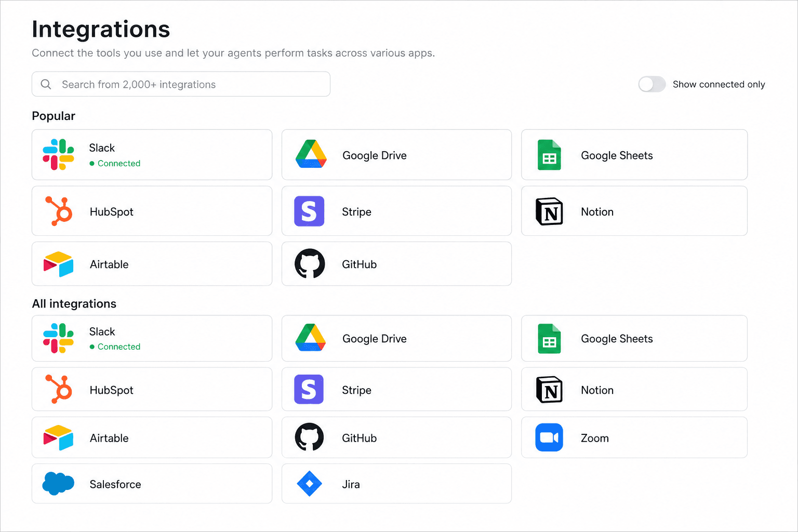The image size is (798, 532).
Task: Click the Airtable logo under All integrations
Action: [58, 437]
